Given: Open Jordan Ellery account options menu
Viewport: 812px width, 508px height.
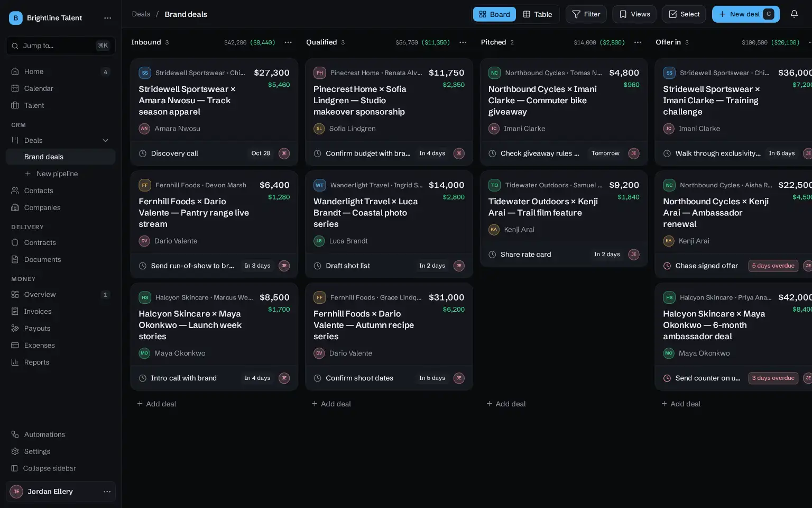Looking at the screenshot, I should tap(107, 492).
